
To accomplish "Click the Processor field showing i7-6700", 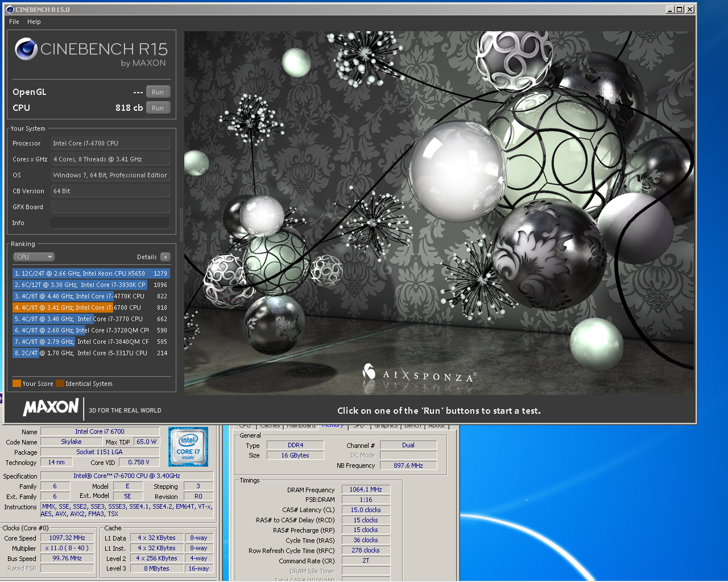I will (110, 143).
